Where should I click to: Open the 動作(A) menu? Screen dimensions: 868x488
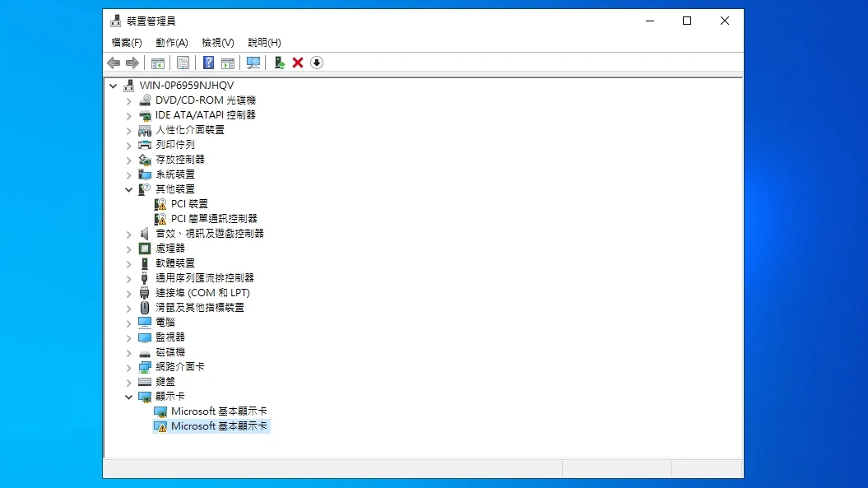pos(172,43)
